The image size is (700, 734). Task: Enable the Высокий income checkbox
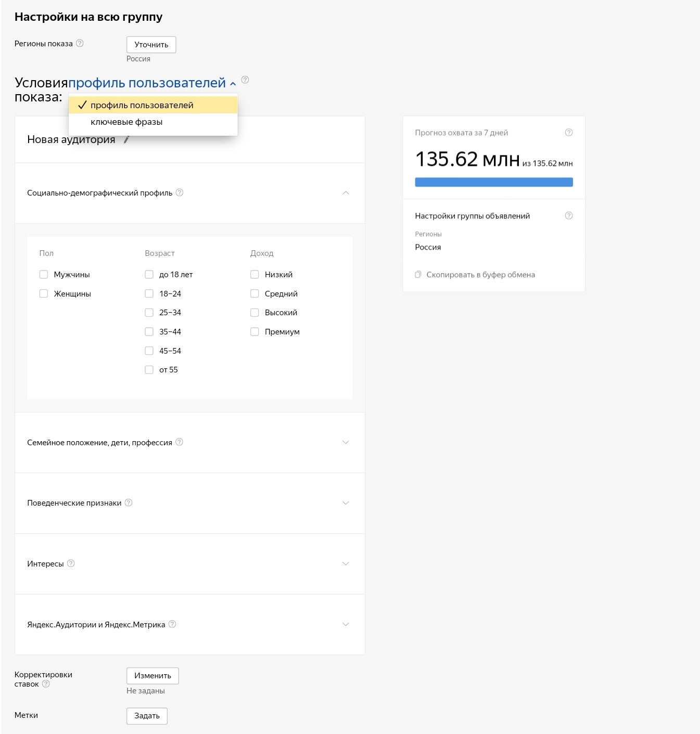(x=254, y=312)
